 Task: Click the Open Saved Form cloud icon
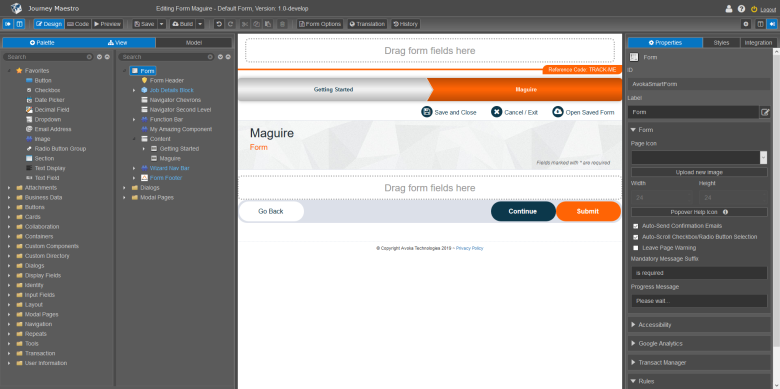coord(558,112)
